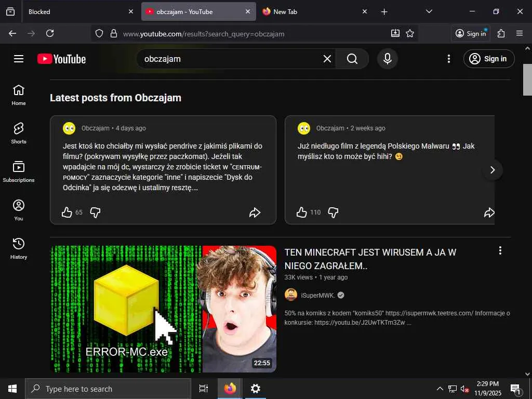Open the Firefox extensions puzzle icon
The image size is (532, 399).
(501, 33)
